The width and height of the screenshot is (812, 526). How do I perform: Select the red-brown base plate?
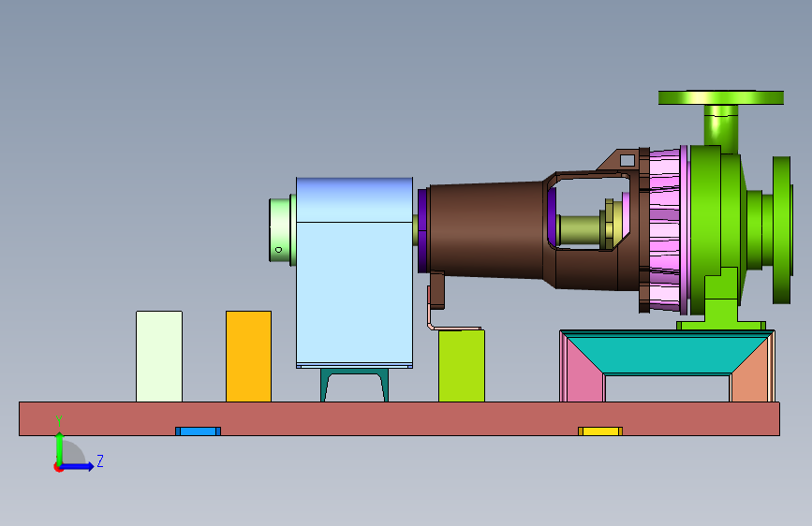(399, 418)
